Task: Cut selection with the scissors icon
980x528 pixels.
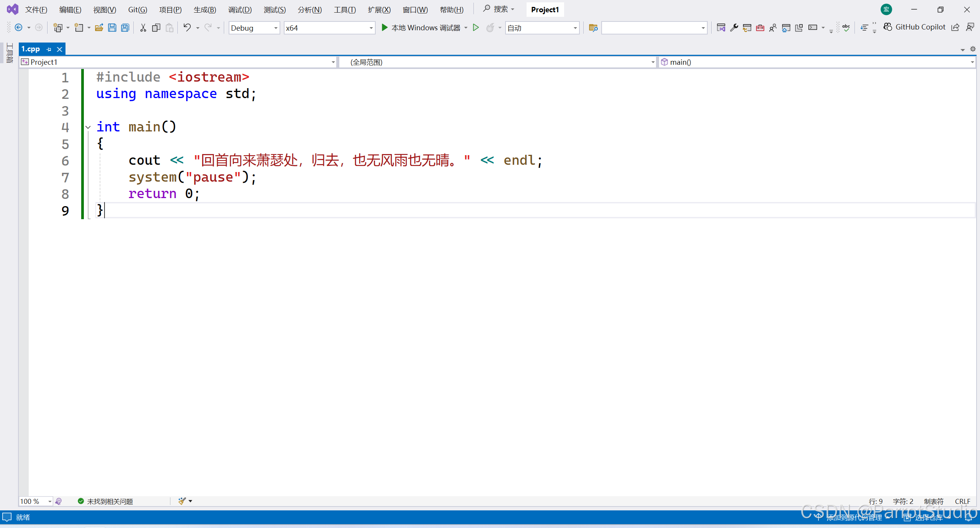Action: tap(143, 28)
